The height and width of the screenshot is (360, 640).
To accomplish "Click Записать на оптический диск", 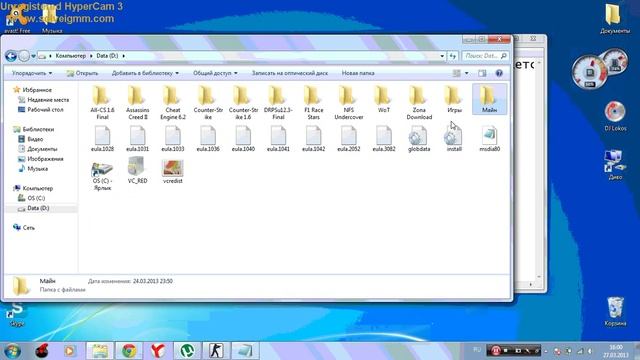I will pos(290,73).
